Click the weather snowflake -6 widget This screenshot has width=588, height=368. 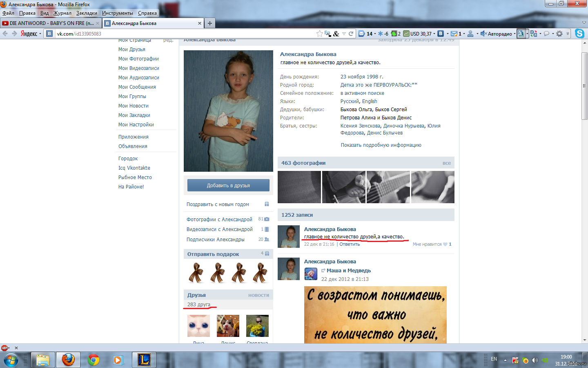(x=383, y=34)
